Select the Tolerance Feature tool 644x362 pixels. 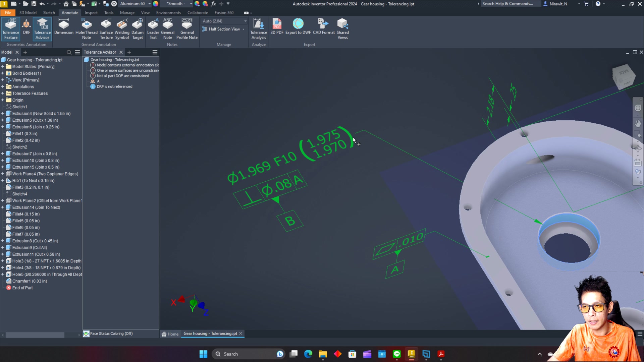click(11, 29)
